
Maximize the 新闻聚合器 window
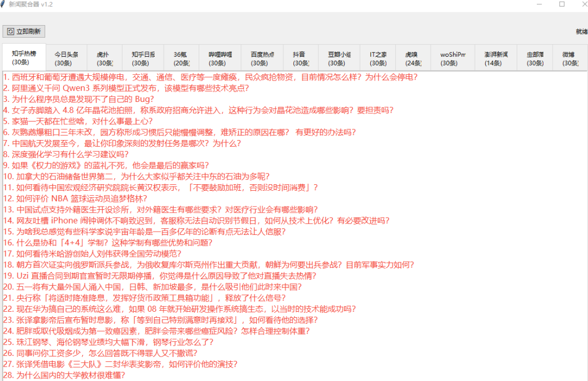(562, 4)
